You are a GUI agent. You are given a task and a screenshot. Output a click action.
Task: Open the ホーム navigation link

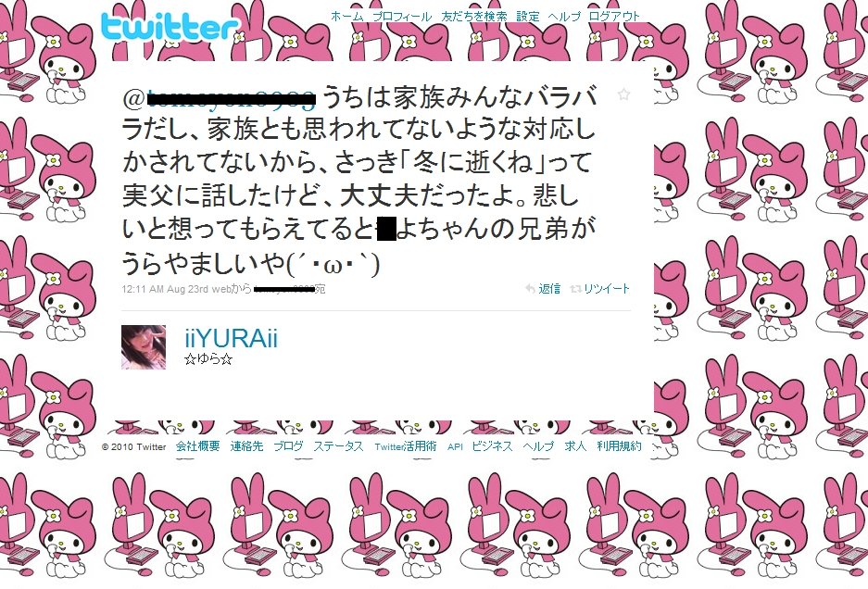point(346,17)
